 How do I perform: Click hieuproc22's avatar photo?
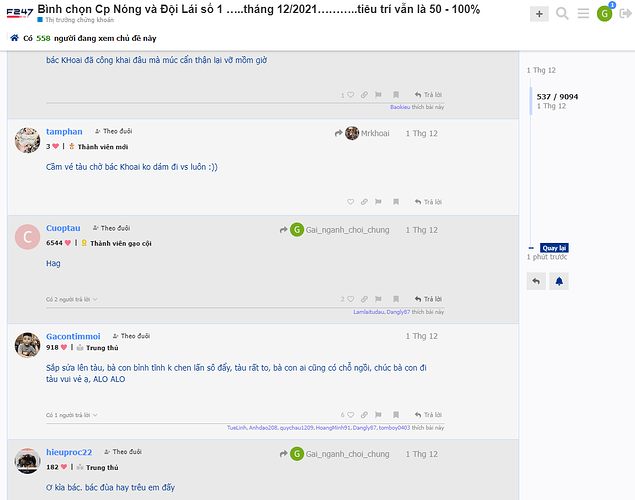click(x=28, y=461)
